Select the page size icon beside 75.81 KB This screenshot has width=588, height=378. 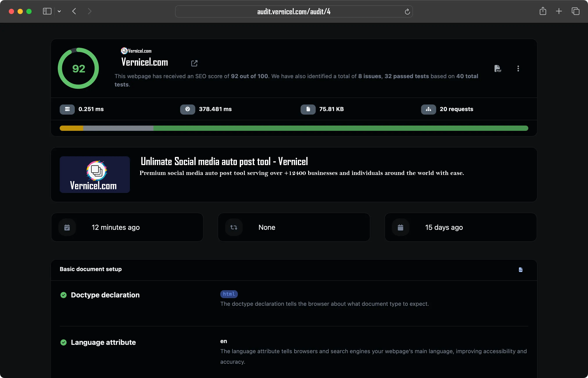(x=308, y=109)
